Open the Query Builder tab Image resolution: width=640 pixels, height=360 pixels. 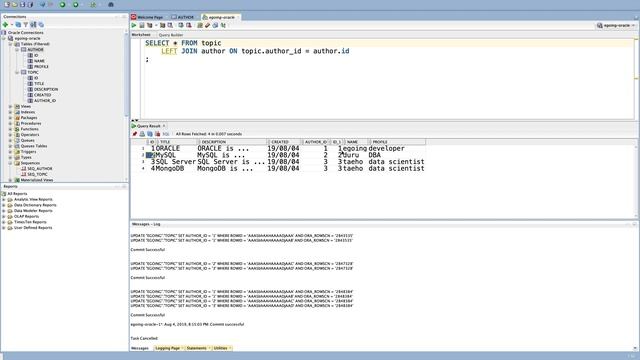coord(171,35)
